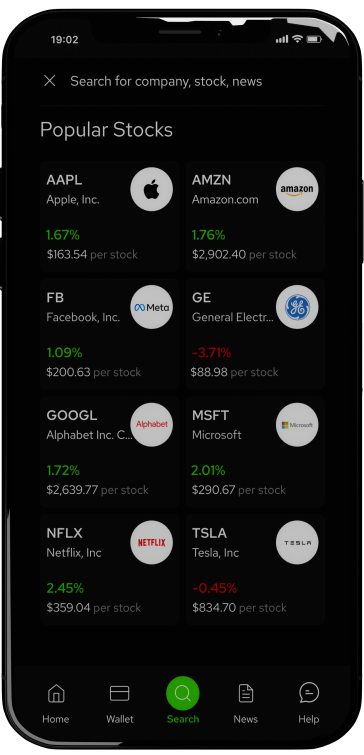
Task: Open the MSFT 2.01% change
Action: tap(208, 470)
